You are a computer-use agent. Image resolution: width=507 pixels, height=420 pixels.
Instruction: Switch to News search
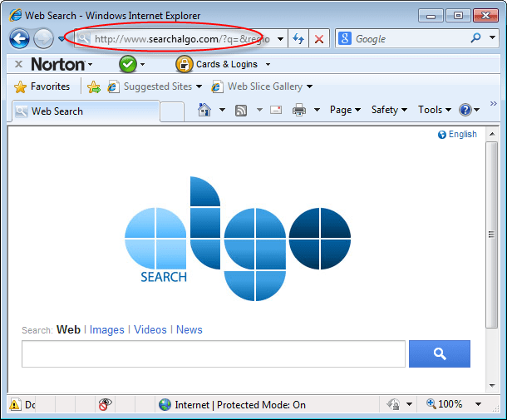(190, 329)
